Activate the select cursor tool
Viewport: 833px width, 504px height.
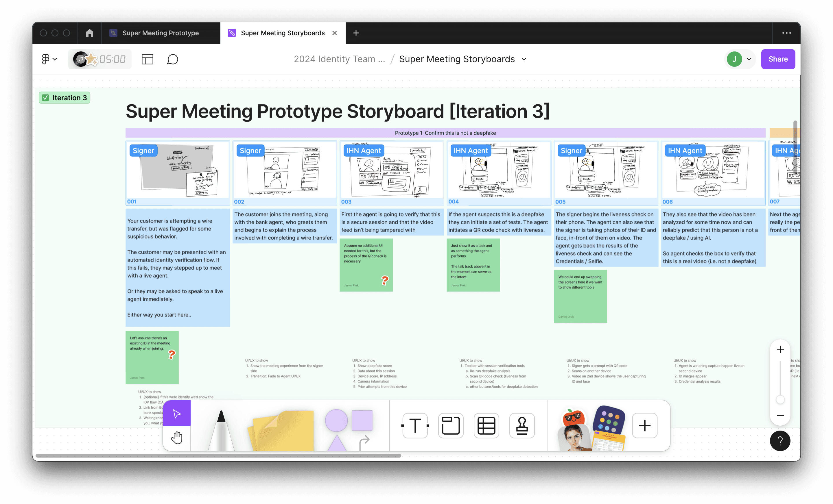coord(176,414)
